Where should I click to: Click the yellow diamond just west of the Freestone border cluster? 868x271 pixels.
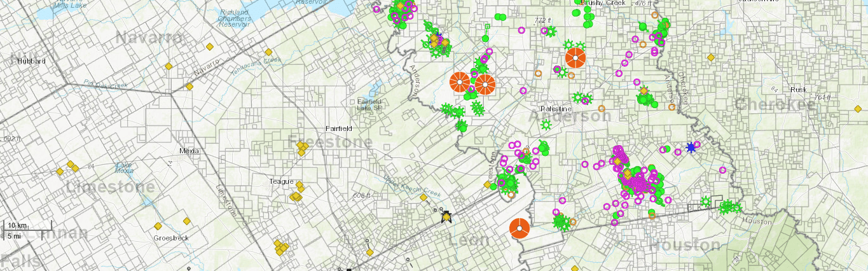[487, 185]
